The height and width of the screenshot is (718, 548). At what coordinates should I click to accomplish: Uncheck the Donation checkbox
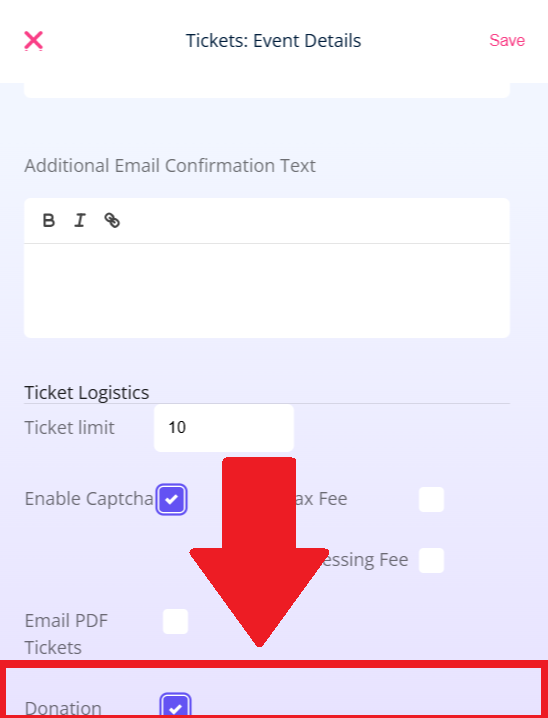pos(175,706)
